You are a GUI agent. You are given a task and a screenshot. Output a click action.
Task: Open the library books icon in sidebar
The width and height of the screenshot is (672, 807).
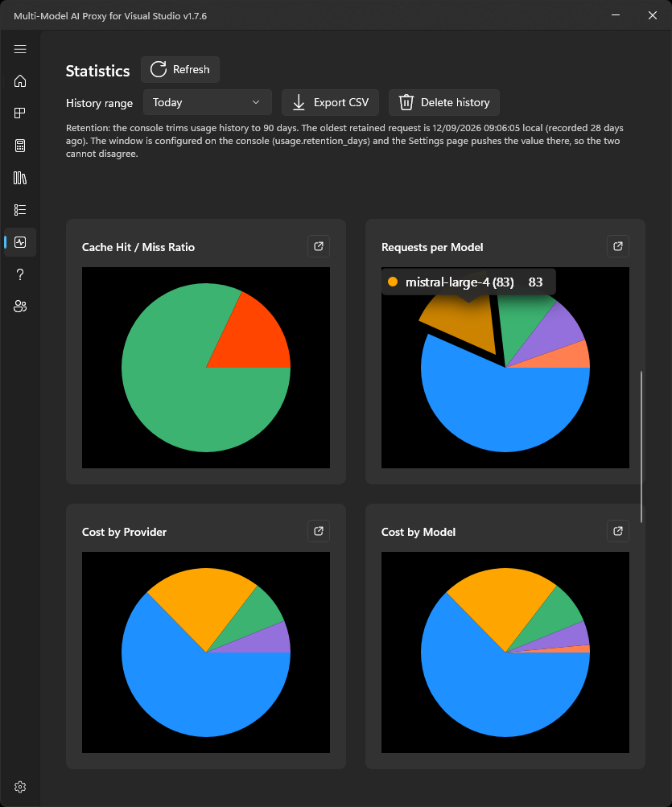(20, 178)
